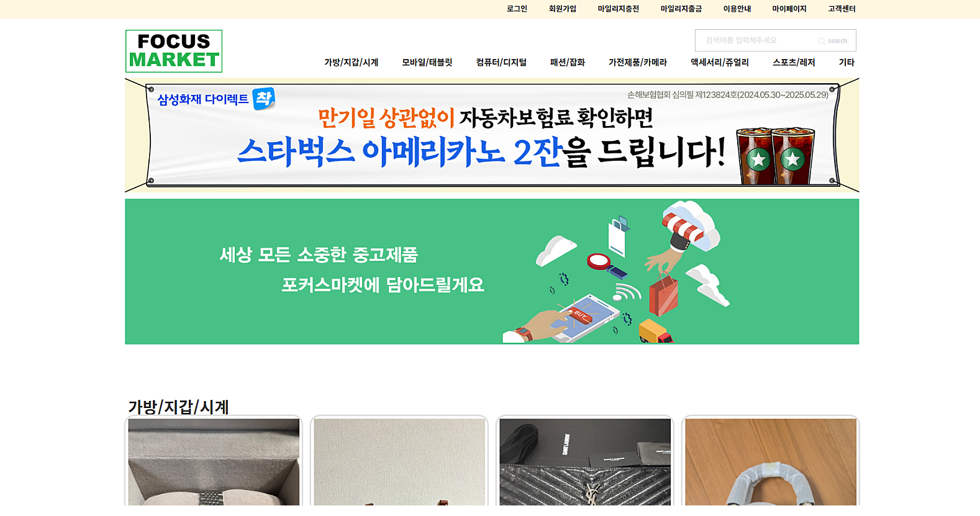Open 이용안내 page
Image resolution: width=980 pixels, height=516 pixels.
tap(737, 9)
